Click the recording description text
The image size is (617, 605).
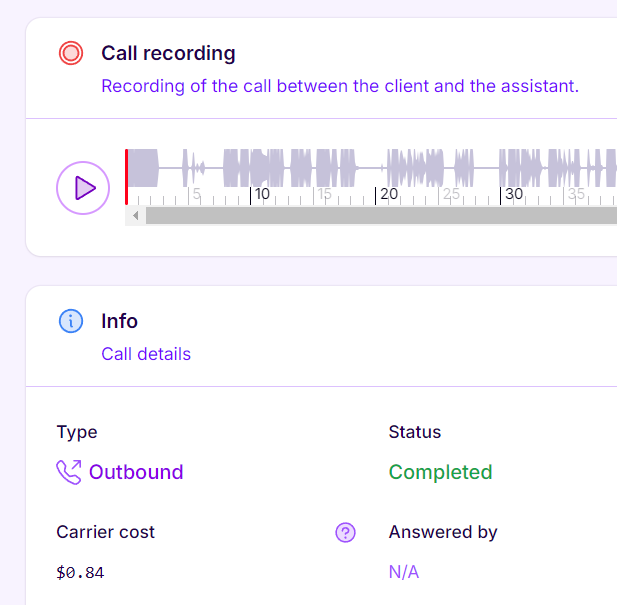(340, 86)
